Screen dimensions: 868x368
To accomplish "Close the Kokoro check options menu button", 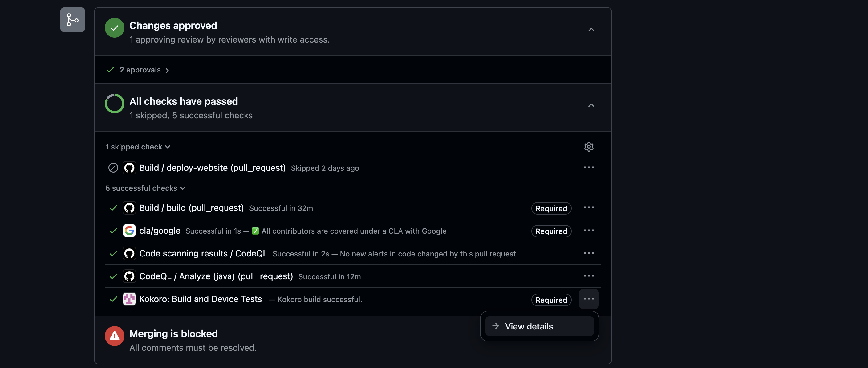I will tap(589, 299).
